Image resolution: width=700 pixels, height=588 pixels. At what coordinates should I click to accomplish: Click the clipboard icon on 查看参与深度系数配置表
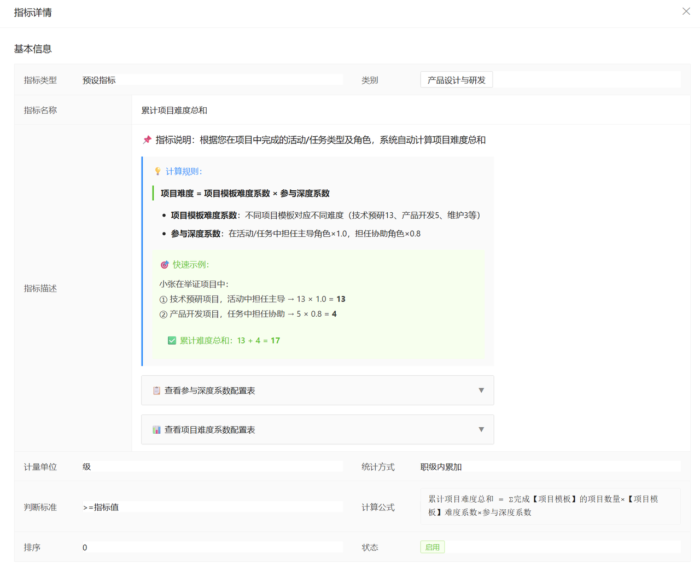click(x=155, y=390)
